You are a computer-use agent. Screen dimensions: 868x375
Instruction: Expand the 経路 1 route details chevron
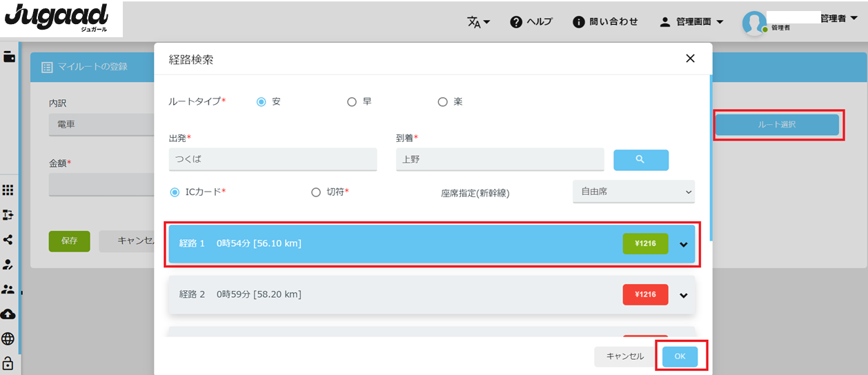coord(684,244)
